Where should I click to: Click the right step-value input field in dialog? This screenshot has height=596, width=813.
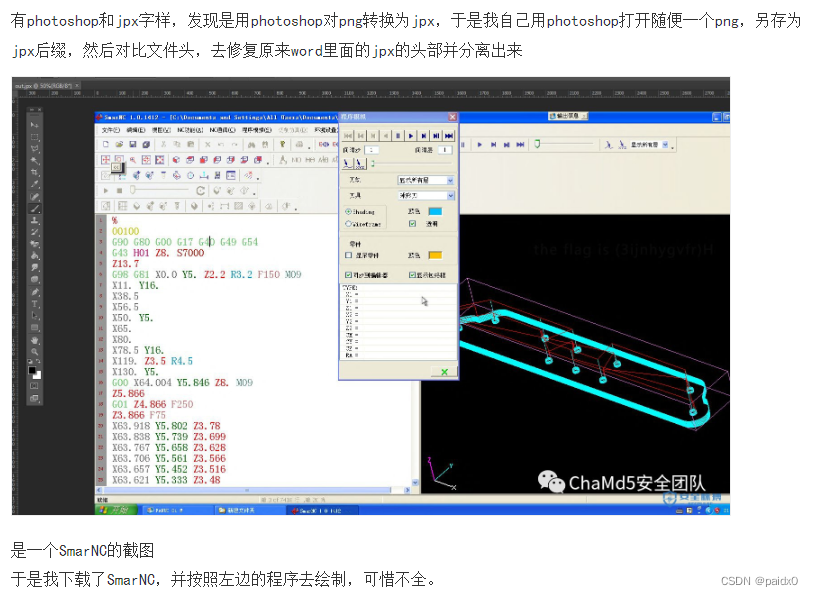[445, 150]
